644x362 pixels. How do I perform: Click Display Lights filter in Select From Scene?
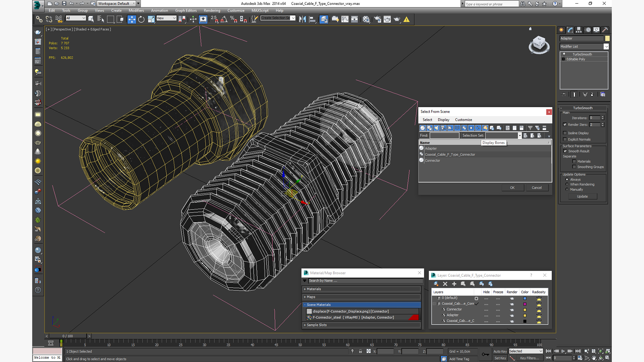tap(436, 128)
